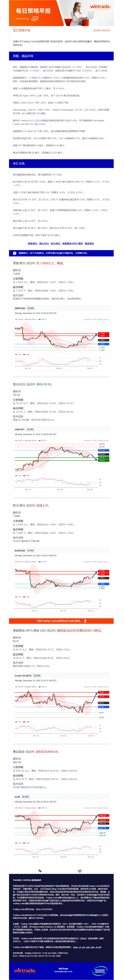
Task: Click the info icon in the blue warning bar
Action: click(x=15, y=253)
